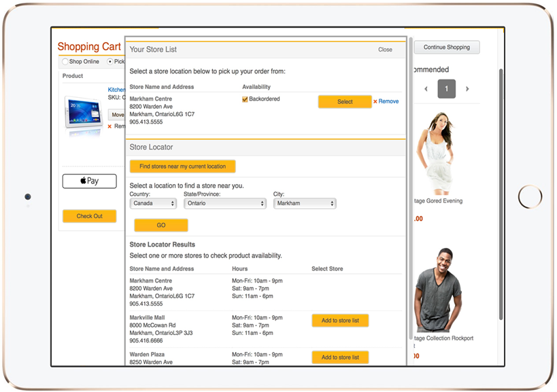Find stores near my current location
This screenshot has height=392, width=557.
pos(182,166)
